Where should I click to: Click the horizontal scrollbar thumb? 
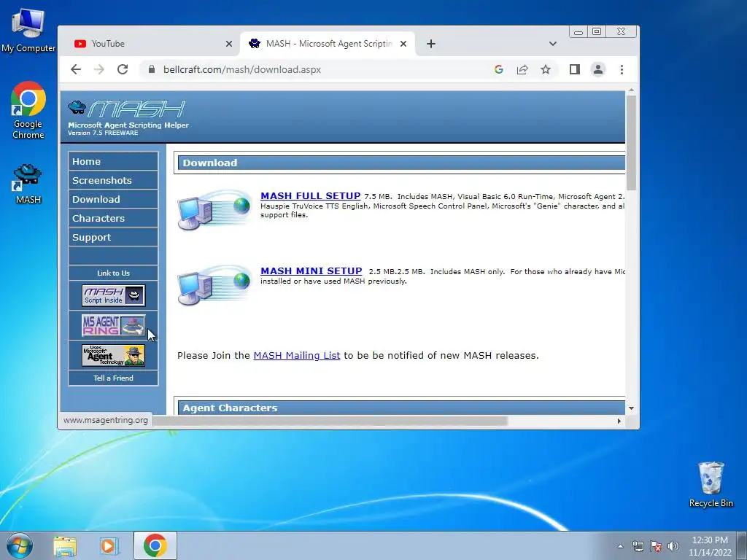330,421
